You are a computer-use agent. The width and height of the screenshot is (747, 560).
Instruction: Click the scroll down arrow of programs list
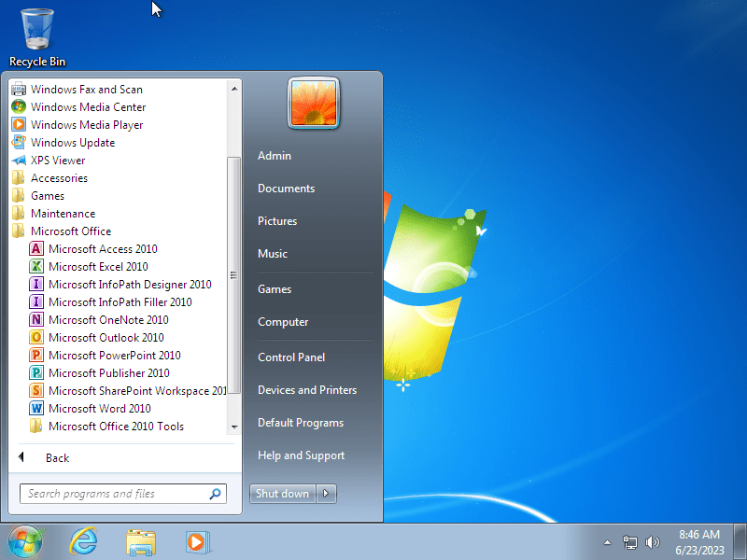click(x=234, y=427)
